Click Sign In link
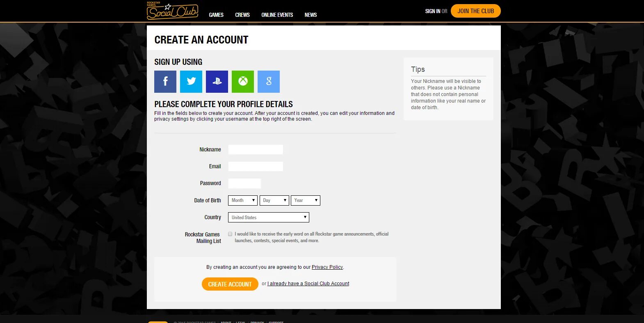Viewport: 644px width, 323px height. 433,11
